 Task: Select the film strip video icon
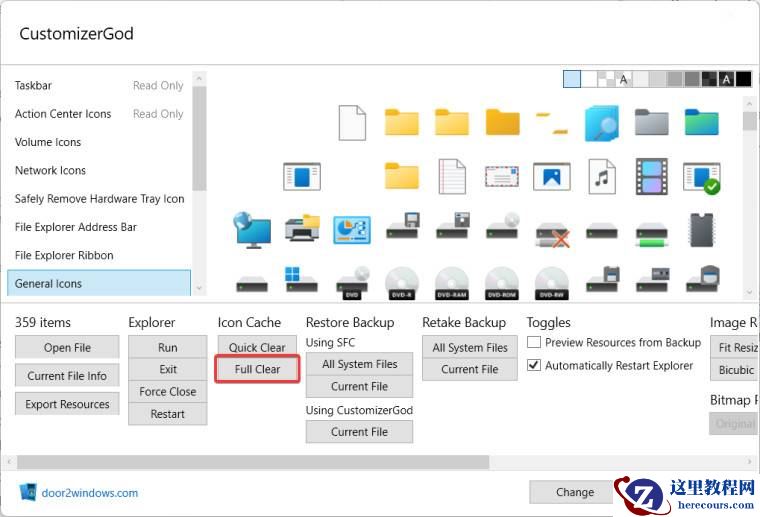click(651, 176)
